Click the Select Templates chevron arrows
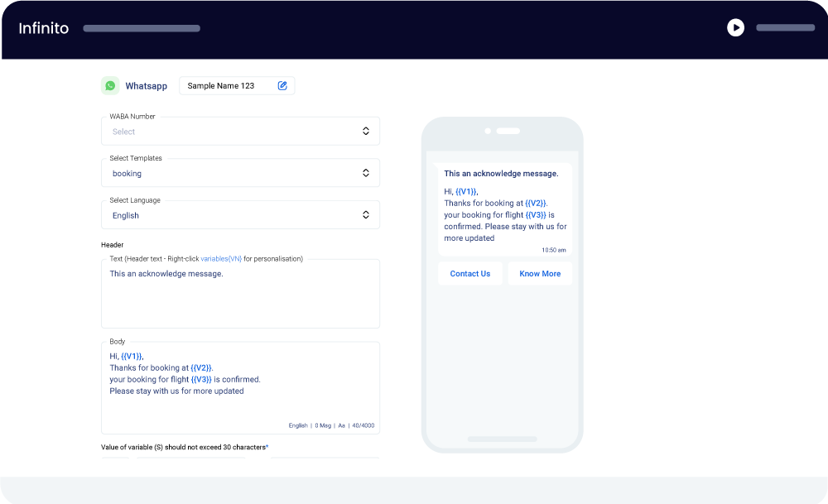 point(365,173)
